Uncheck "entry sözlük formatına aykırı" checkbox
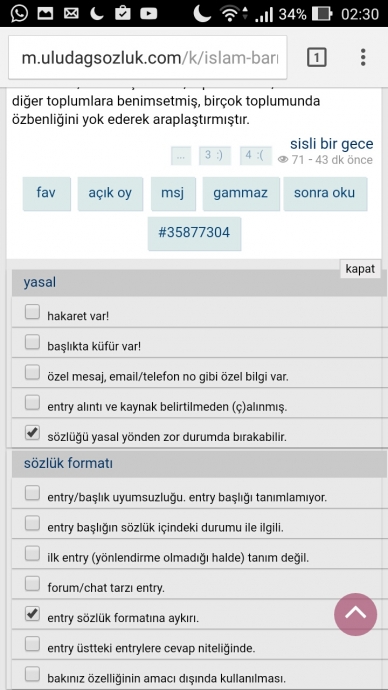This screenshot has height=690, width=388. pyautogui.click(x=32, y=614)
